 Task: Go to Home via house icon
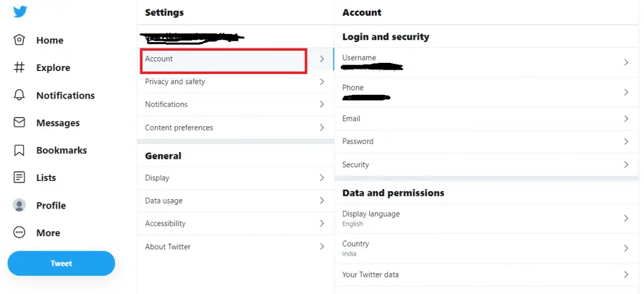(x=19, y=40)
